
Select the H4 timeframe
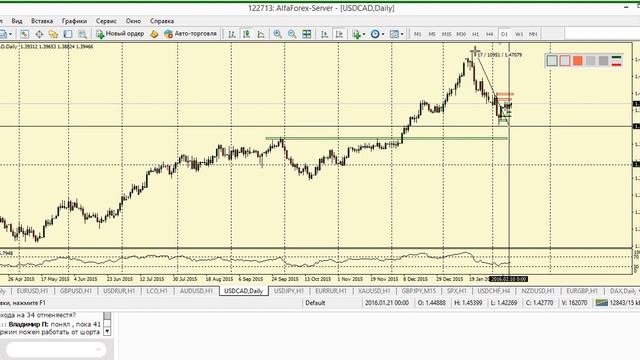[x=490, y=34]
